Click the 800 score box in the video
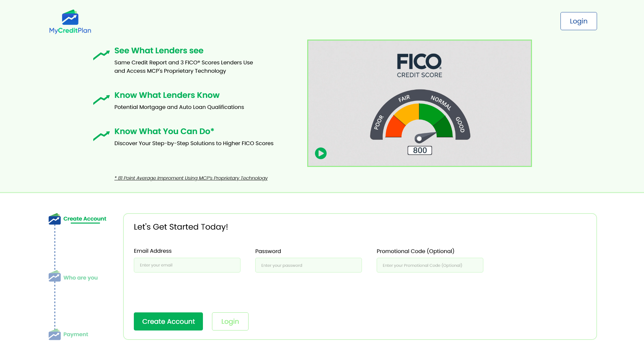 (x=420, y=150)
